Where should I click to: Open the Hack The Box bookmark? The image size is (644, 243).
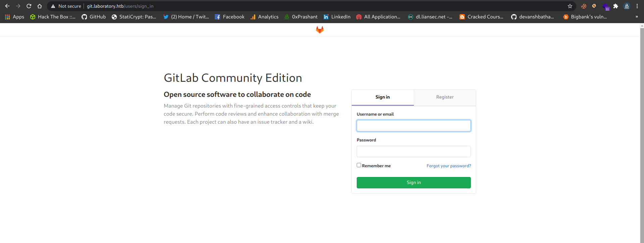click(53, 17)
